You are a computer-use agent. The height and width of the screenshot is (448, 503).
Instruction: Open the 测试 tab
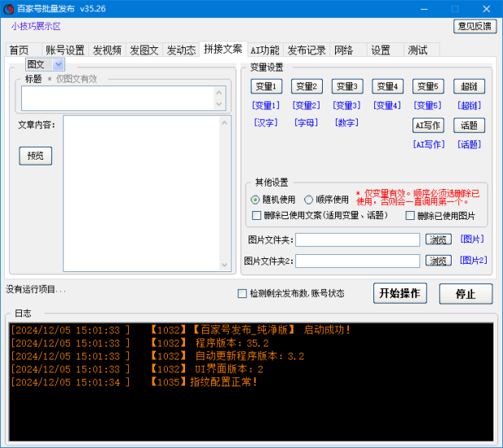[x=421, y=50]
